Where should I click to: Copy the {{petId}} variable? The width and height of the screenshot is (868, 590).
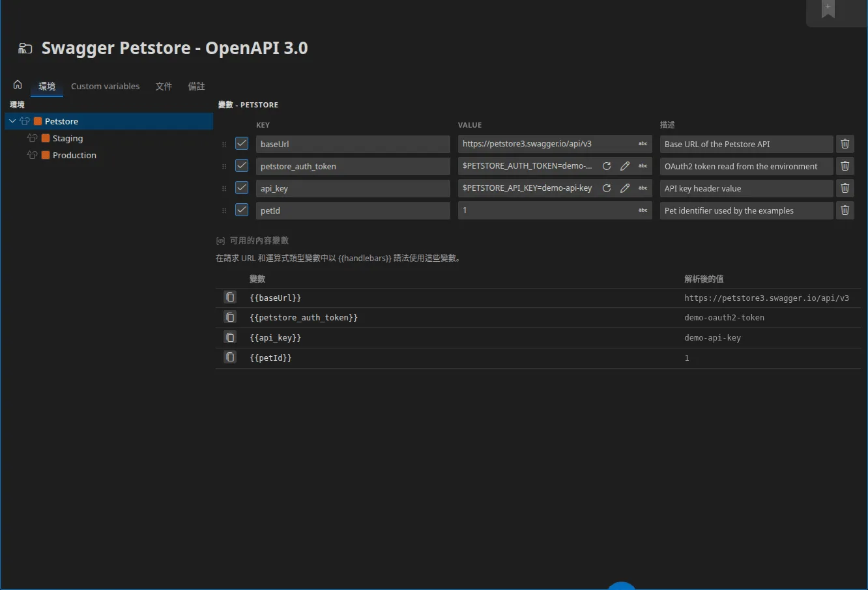tap(230, 358)
